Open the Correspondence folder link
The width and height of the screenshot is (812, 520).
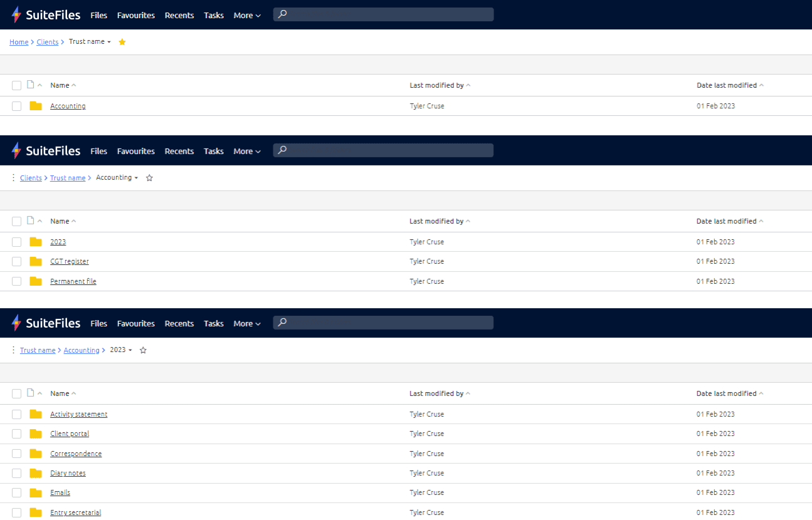[76, 454]
